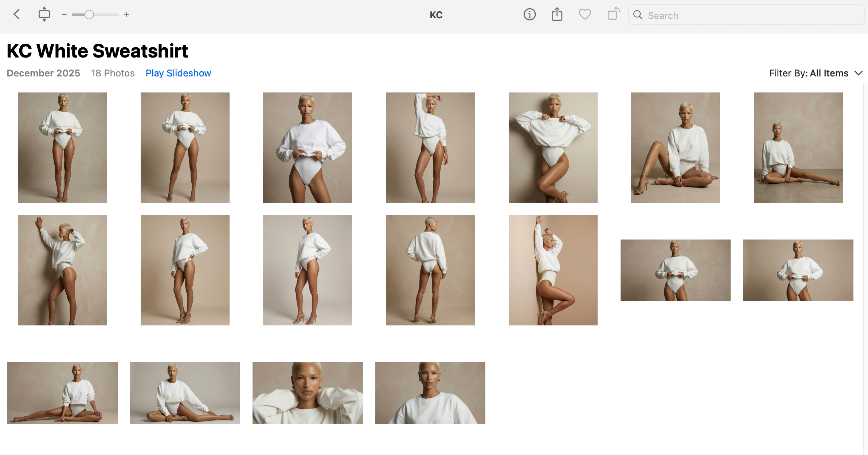
Task: Expand the All Items filter chevron
Action: (x=859, y=73)
